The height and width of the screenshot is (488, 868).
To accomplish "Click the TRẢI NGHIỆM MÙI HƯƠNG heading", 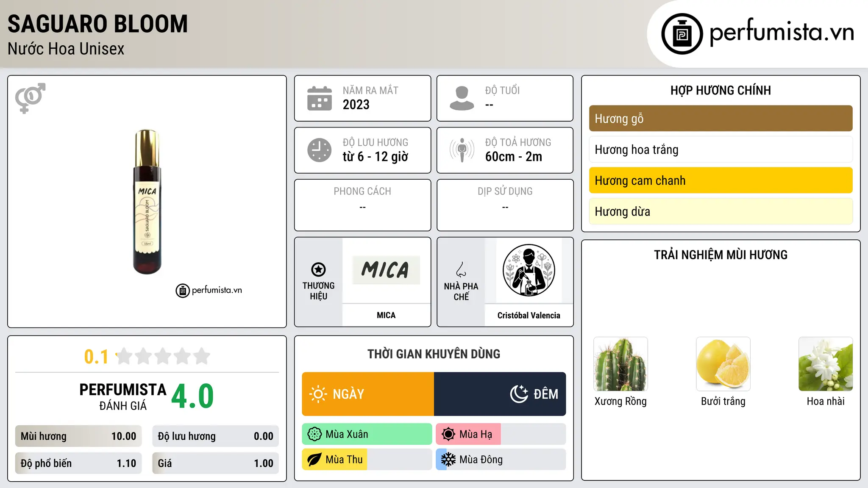I will pos(721,255).
